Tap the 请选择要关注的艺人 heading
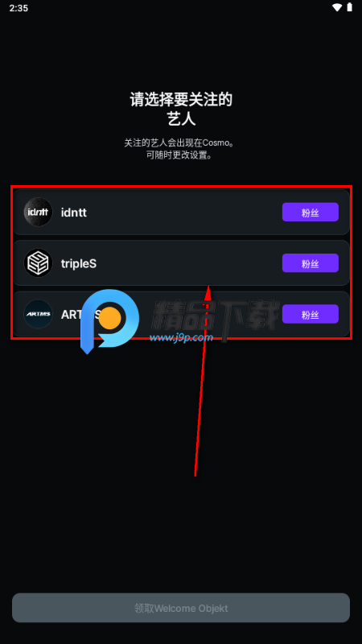Screen dimensions: 362x644 point(181,109)
